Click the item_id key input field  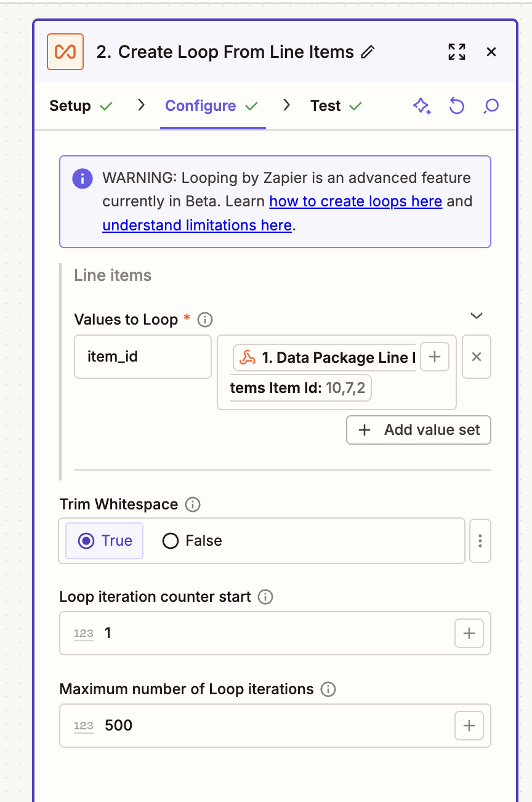[143, 357]
